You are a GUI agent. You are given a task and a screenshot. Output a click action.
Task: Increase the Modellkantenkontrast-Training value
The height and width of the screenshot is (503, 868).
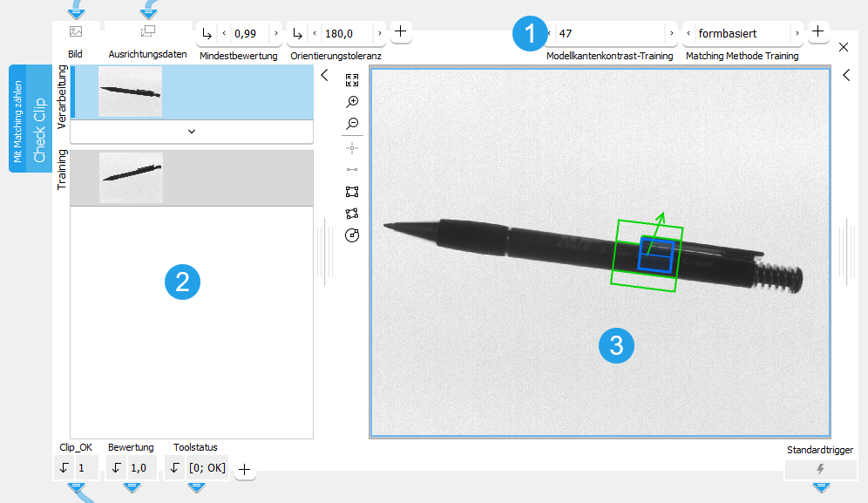tap(671, 33)
